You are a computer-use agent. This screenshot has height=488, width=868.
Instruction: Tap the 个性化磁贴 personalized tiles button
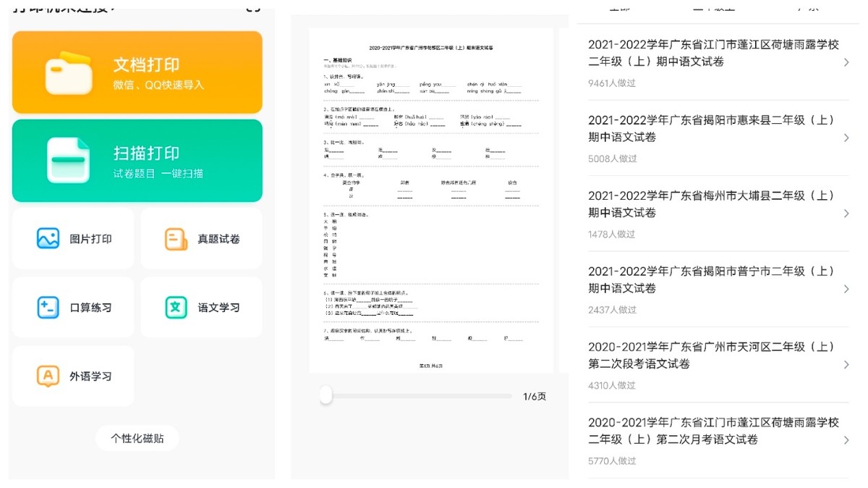137,438
